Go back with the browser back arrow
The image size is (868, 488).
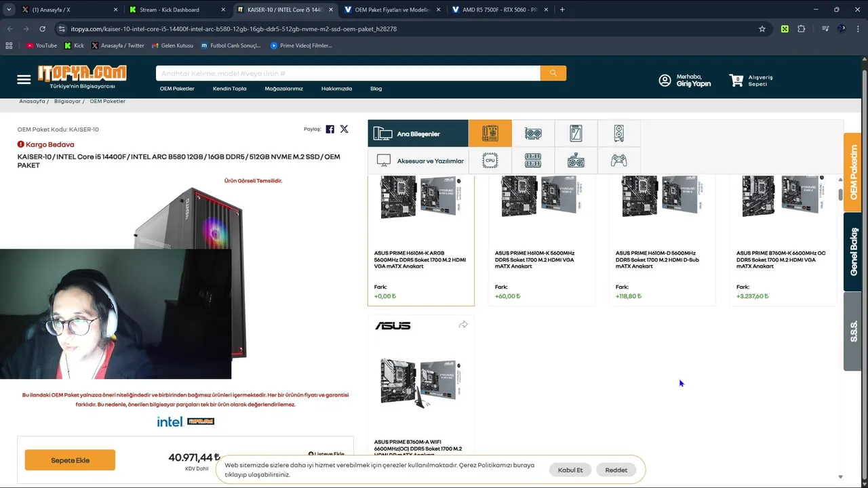click(9, 29)
